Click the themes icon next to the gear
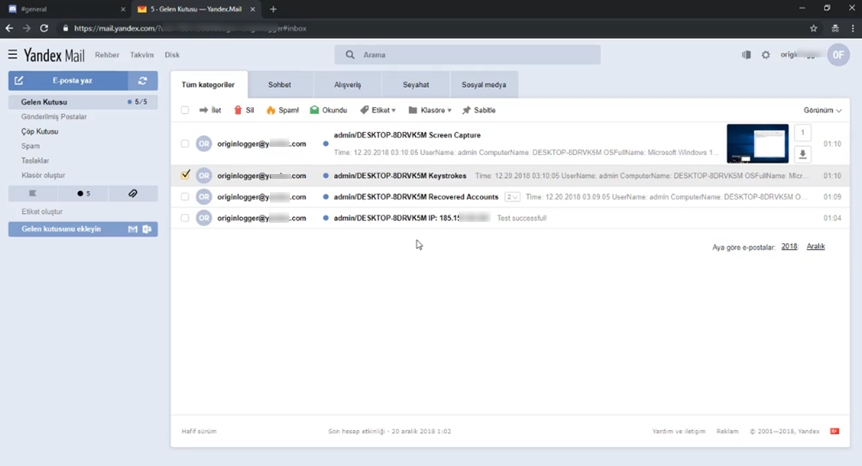 click(x=746, y=55)
